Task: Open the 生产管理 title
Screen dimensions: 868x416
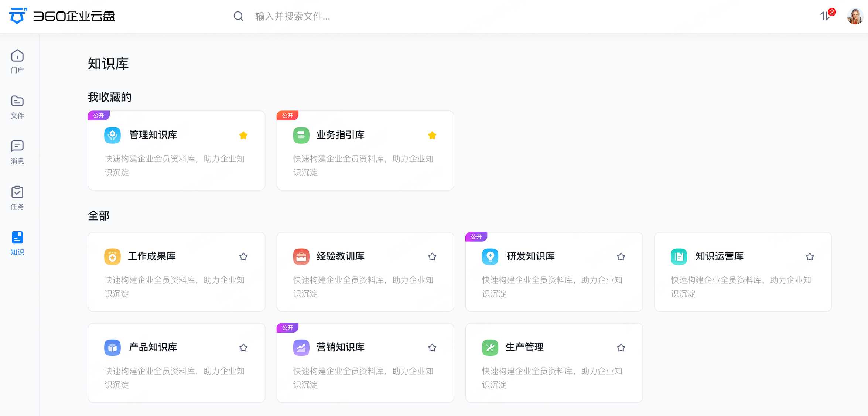Action: (x=524, y=347)
